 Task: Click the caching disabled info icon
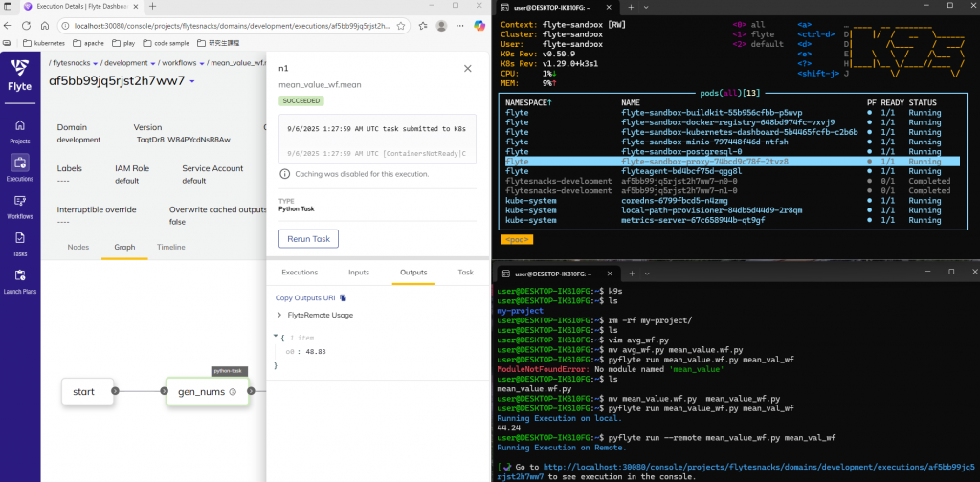pos(284,174)
